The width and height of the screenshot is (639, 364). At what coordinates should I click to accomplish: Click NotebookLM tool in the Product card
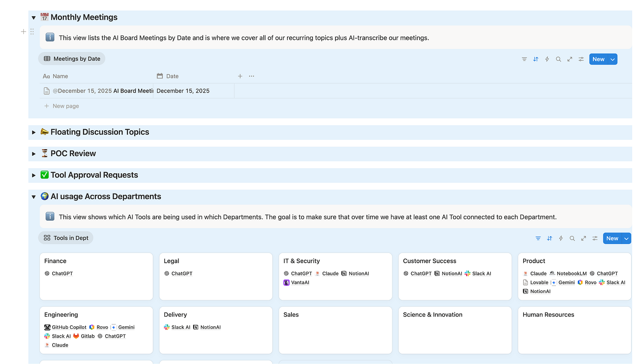tap(568, 274)
